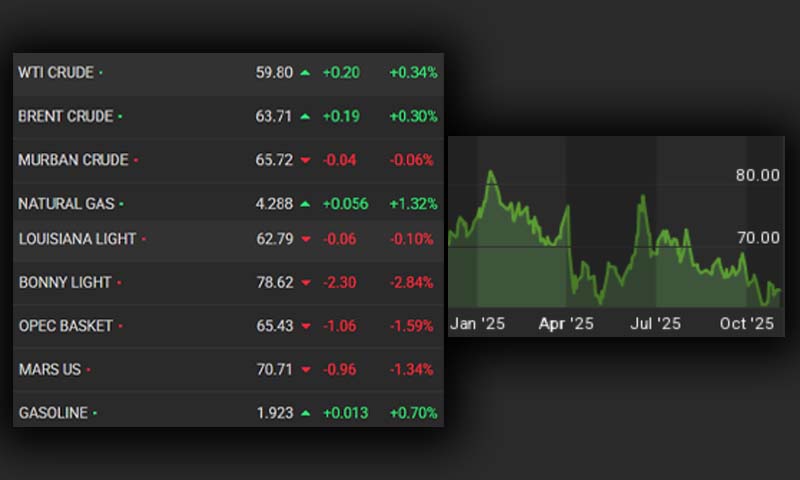Image resolution: width=800 pixels, height=480 pixels.
Task: Click the green status dot after GASOLINE
Action: 95,413
